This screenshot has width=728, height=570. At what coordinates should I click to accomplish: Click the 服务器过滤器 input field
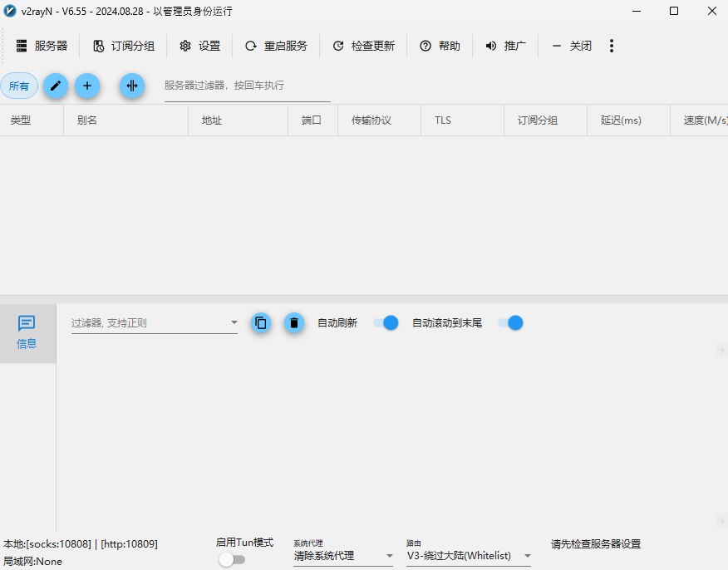247,86
